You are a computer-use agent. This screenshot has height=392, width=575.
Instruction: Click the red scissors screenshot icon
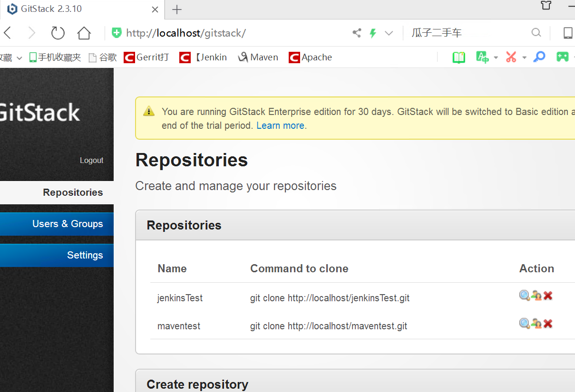pyautogui.click(x=511, y=57)
